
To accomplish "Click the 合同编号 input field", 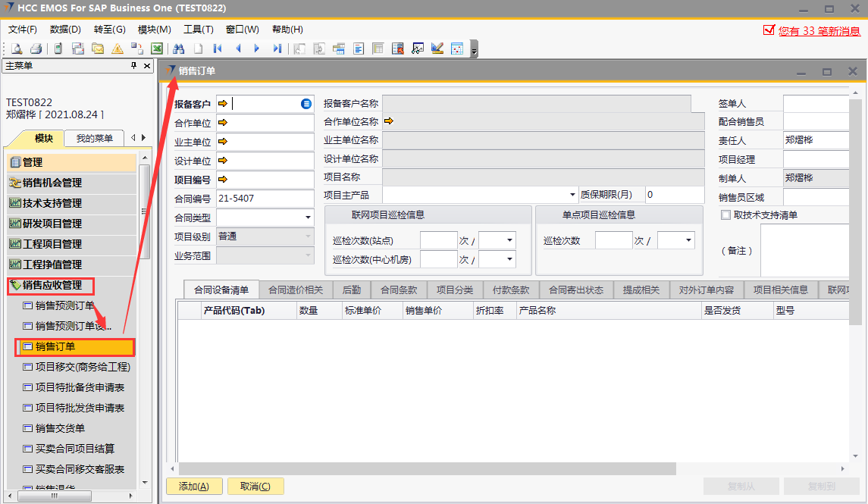I will [264, 199].
